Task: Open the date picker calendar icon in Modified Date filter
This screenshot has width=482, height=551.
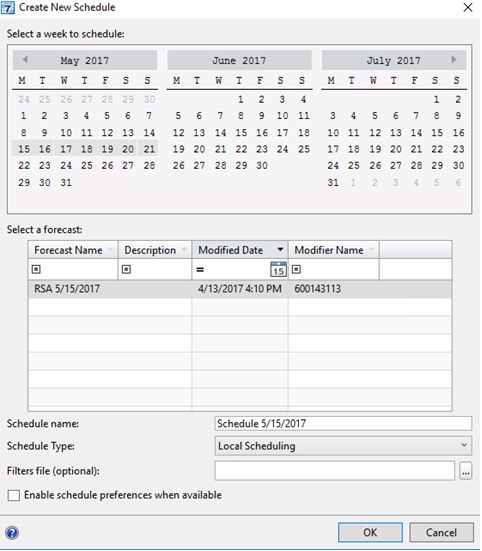Action: [278, 270]
